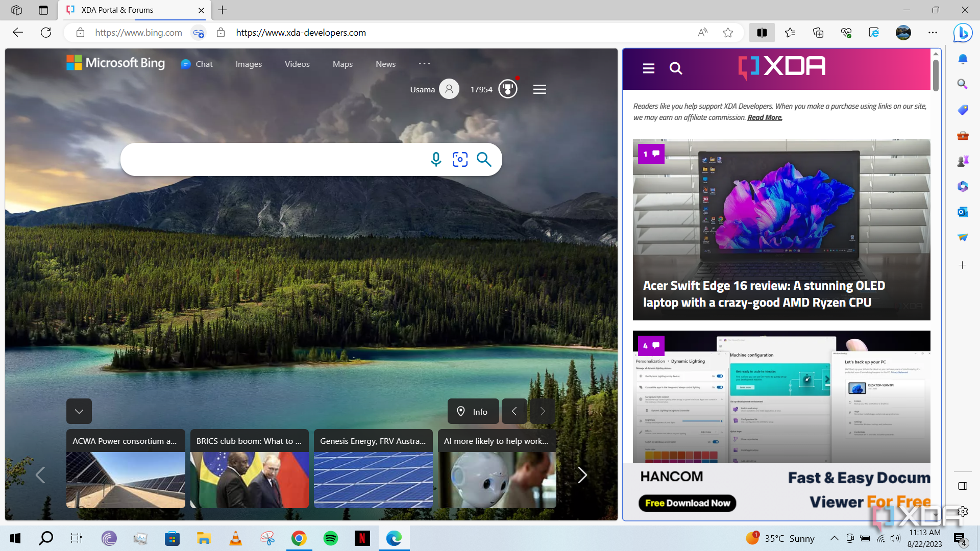Click Bing voice search microphone icon
Viewport: 980px width, 551px height.
435,160
